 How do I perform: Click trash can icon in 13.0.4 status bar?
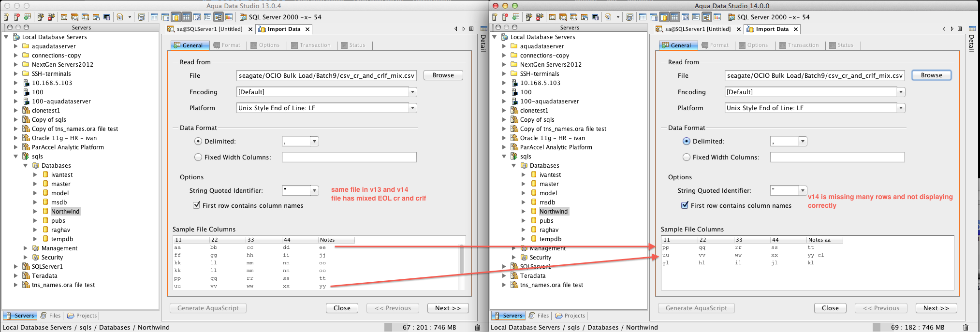[477, 327]
